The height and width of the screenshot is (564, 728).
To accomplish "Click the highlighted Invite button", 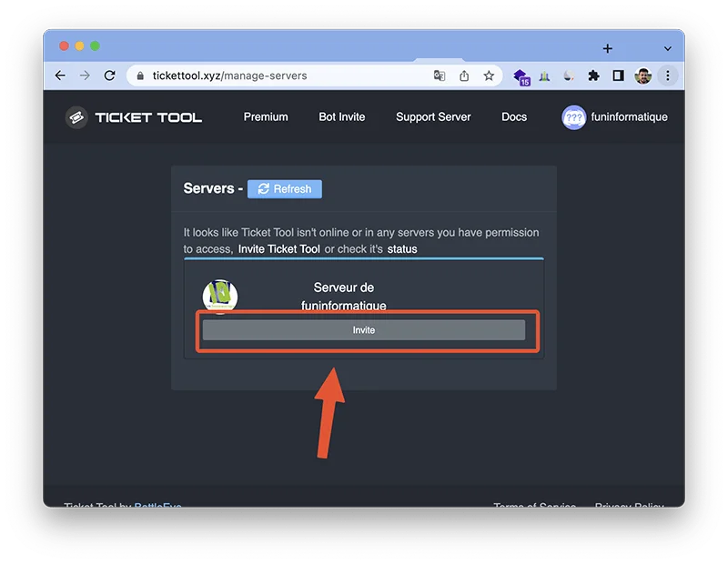I will tap(364, 330).
